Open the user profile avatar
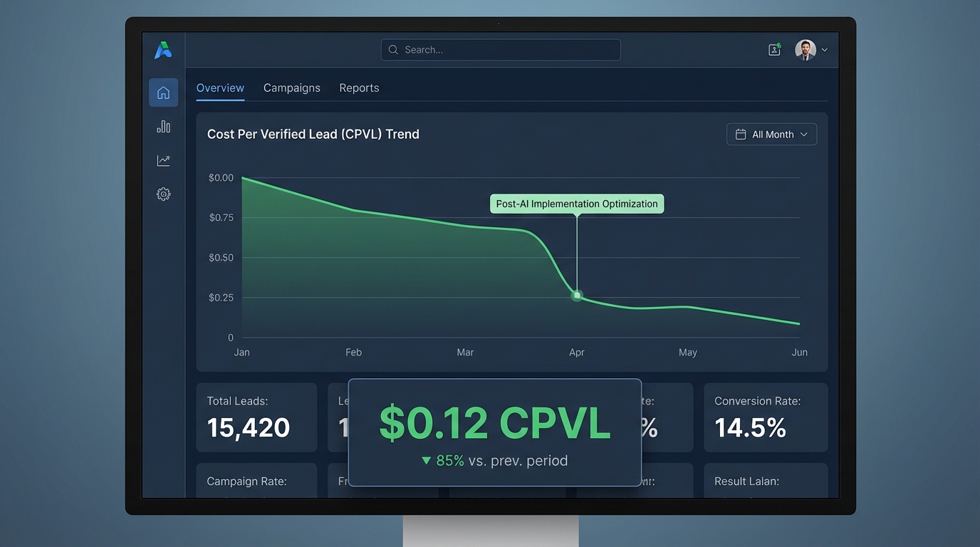The width and height of the screenshot is (980, 547). click(x=805, y=50)
